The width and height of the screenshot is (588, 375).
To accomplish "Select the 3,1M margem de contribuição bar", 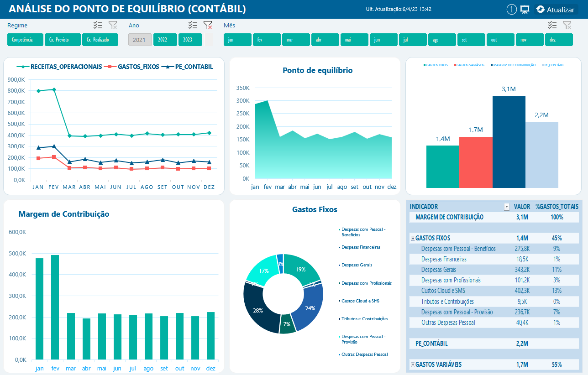I will click(x=509, y=142).
